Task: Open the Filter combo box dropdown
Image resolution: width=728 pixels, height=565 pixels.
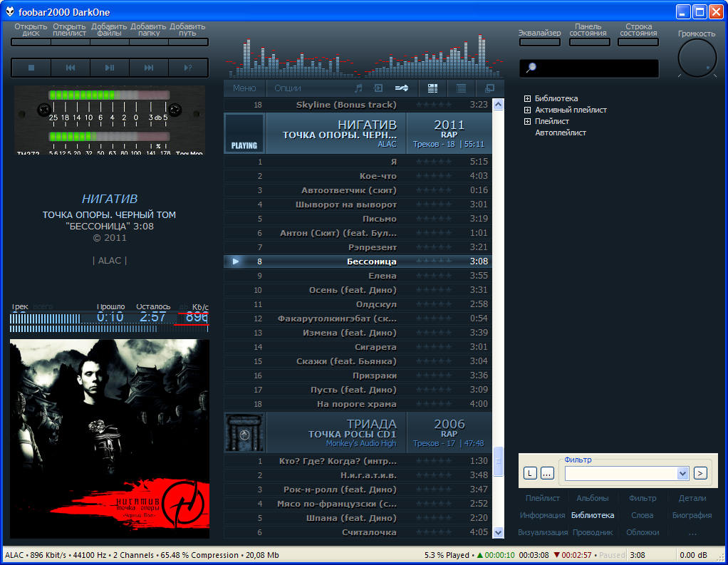Action: [682, 474]
